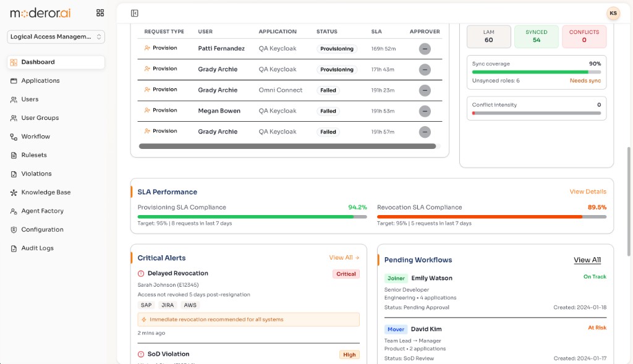Click the Needs sync label
The image size is (633, 364).
point(585,81)
